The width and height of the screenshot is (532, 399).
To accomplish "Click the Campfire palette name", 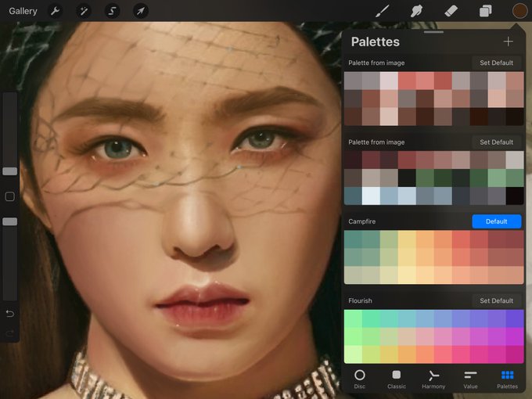I will pos(361,221).
